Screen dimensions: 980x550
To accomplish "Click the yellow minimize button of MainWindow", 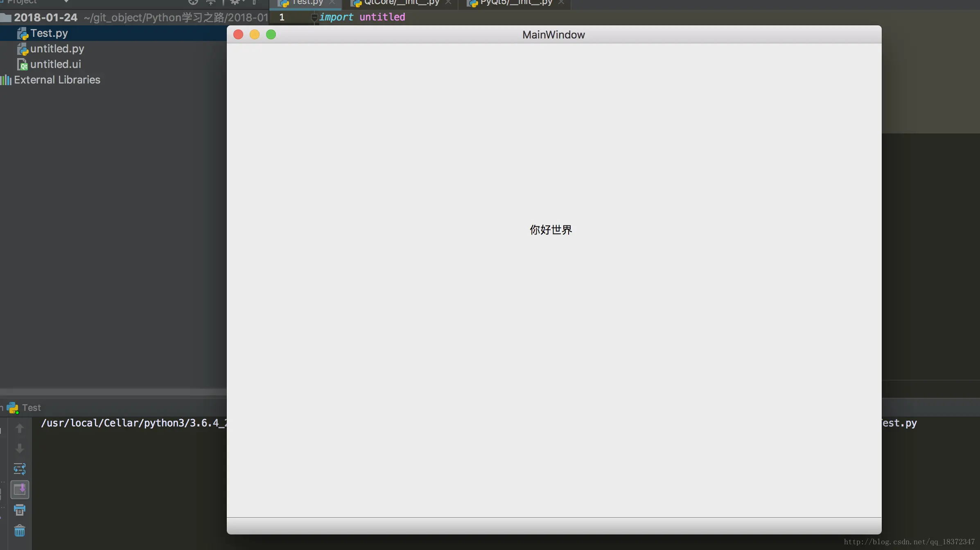I will click(x=255, y=34).
